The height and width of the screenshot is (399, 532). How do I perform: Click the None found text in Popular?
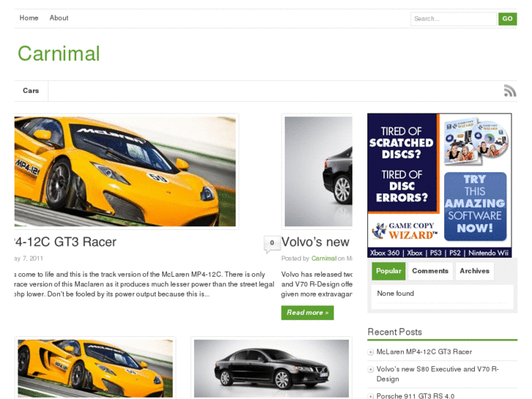[396, 294]
